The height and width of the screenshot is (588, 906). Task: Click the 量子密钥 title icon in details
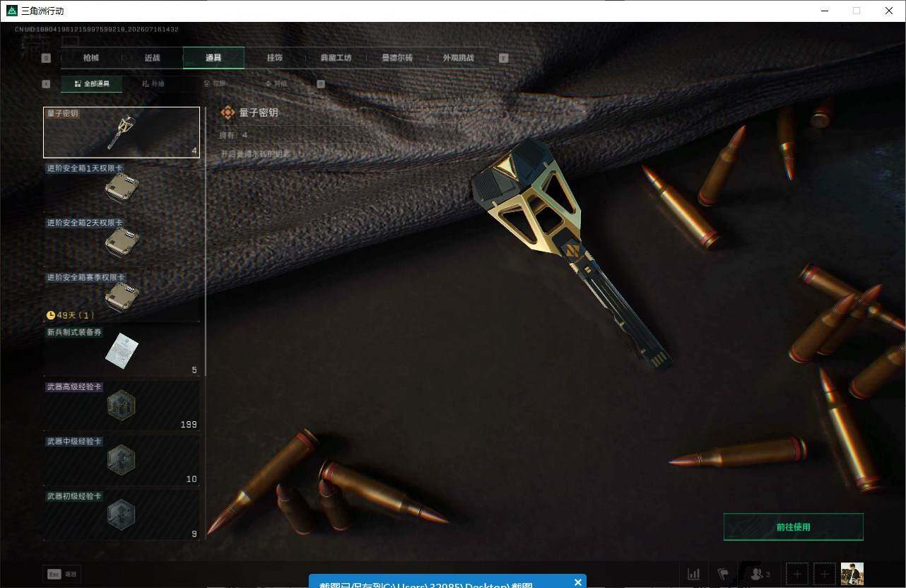228,112
